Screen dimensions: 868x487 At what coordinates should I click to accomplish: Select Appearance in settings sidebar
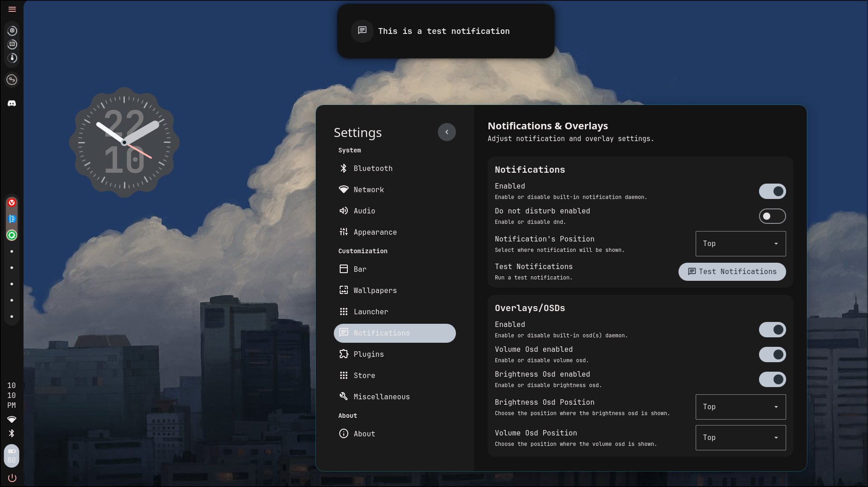[375, 232]
